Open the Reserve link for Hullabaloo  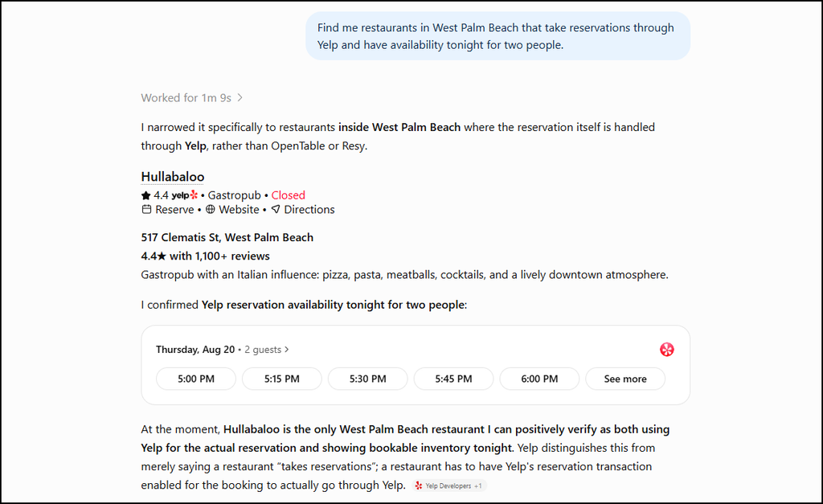[174, 210]
